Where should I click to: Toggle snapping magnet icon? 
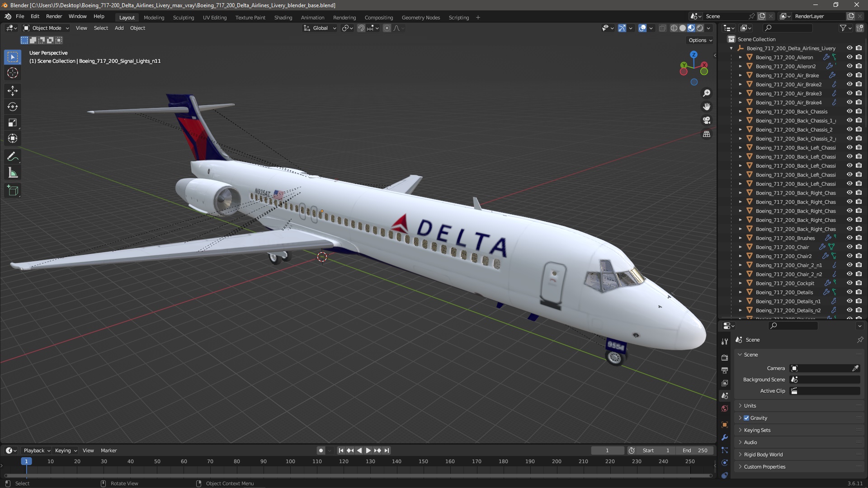click(x=361, y=28)
